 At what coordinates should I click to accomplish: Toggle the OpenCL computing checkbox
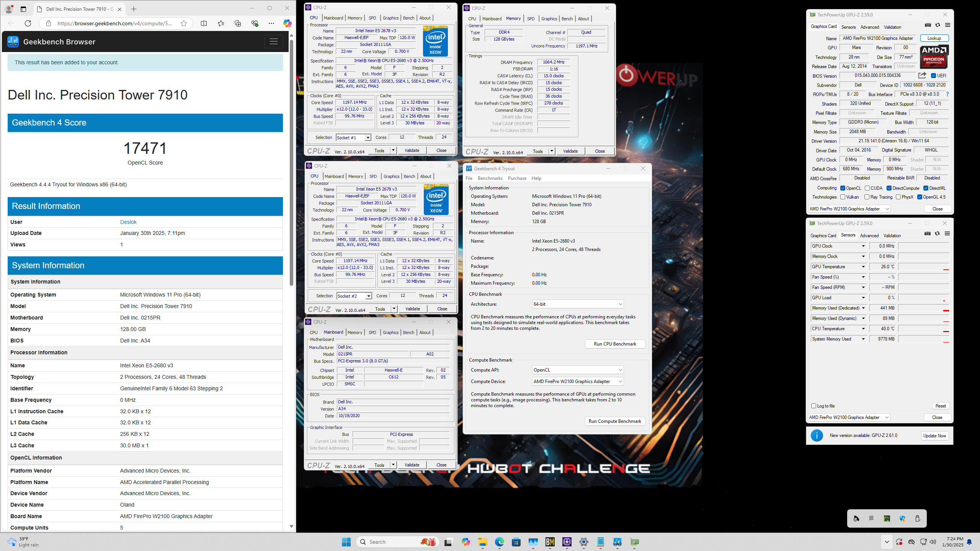843,188
